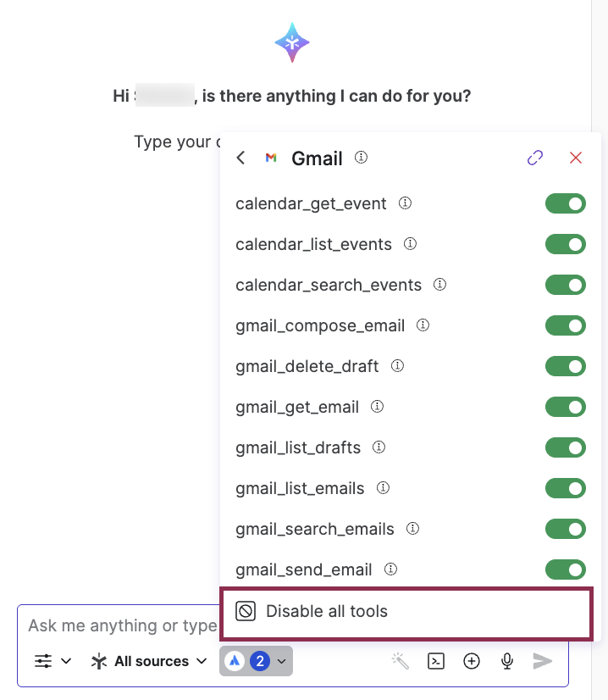Go back using the left arrow in Gmail panel
Image resolution: width=608 pixels, height=700 pixels.
coord(240,158)
